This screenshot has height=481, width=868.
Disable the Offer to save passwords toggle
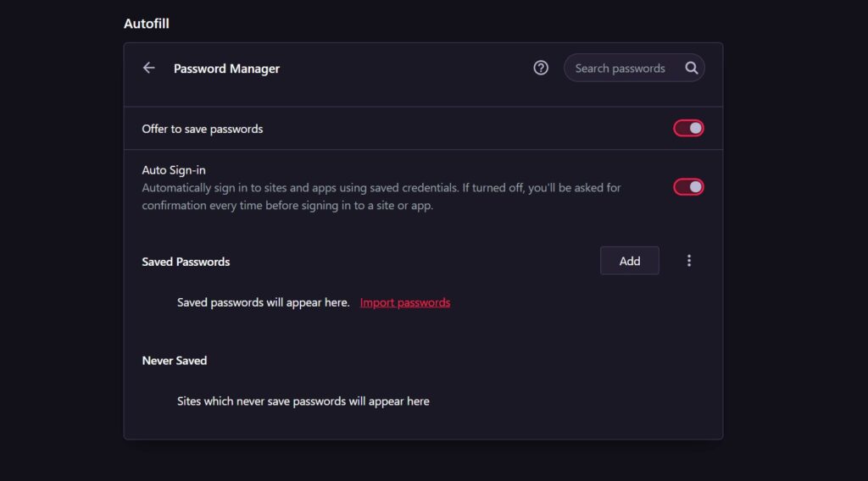click(688, 129)
